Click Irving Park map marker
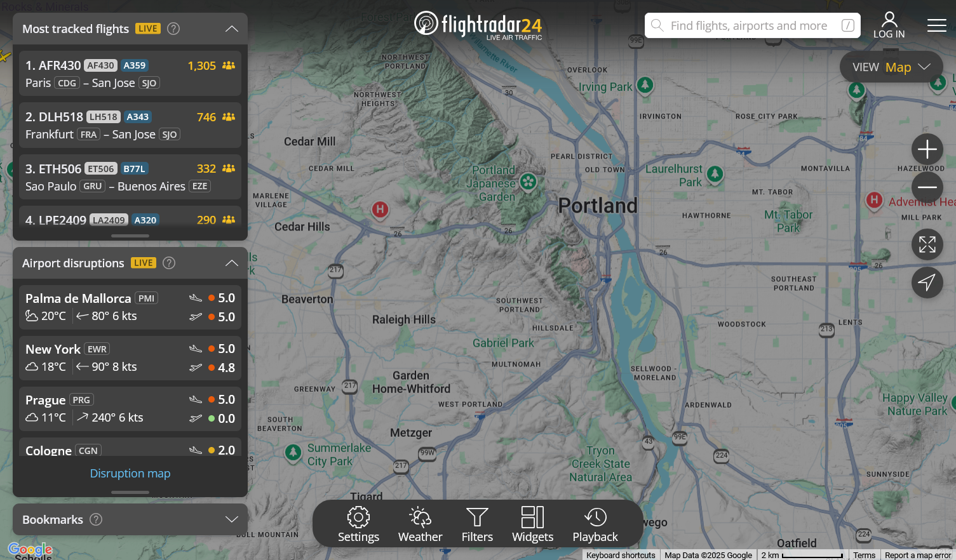 click(x=645, y=84)
